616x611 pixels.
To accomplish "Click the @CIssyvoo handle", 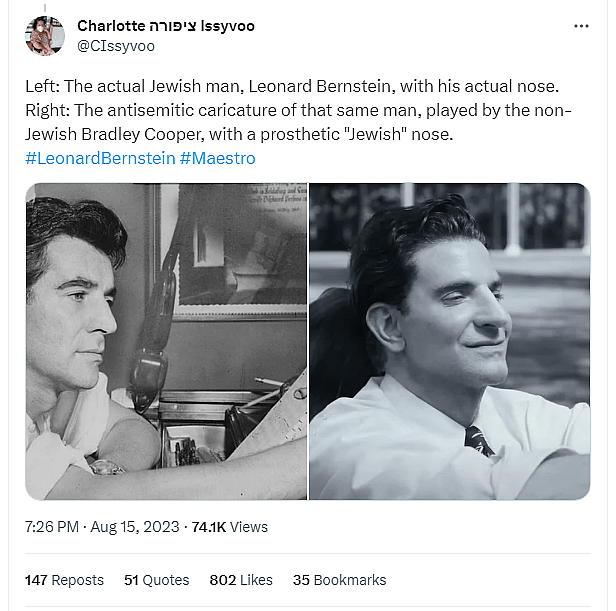I will click(115, 46).
